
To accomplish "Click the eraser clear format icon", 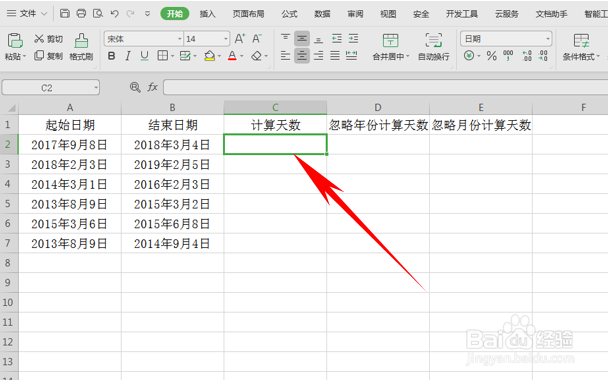I will click(256, 56).
